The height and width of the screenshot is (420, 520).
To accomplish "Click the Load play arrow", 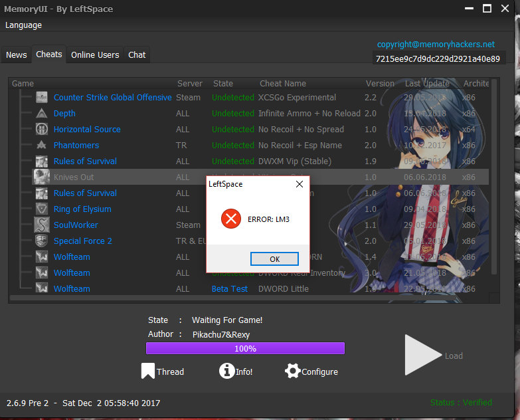I will pyautogui.click(x=423, y=355).
